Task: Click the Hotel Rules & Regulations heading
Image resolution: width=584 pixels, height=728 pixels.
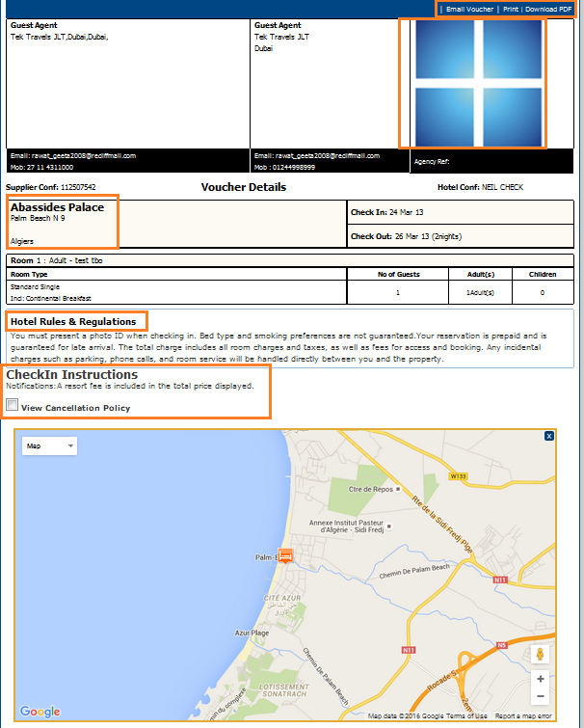Action: pos(73,321)
